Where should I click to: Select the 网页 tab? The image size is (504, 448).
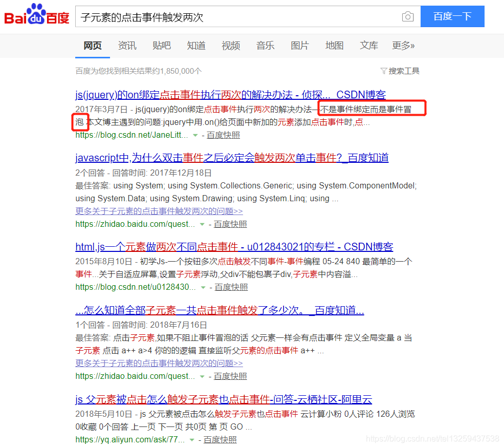93,46
